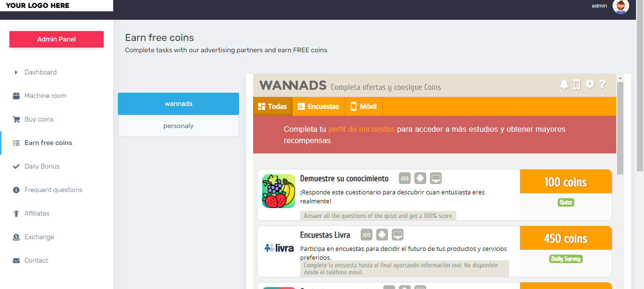The image size is (644, 289).
Task: Switch to the Encuestas tab
Action: click(318, 106)
